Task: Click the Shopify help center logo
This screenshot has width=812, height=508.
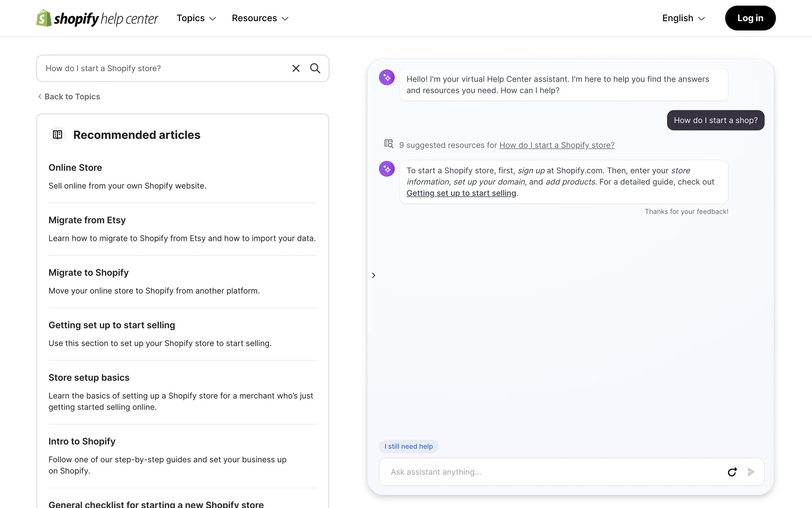Action: point(97,18)
